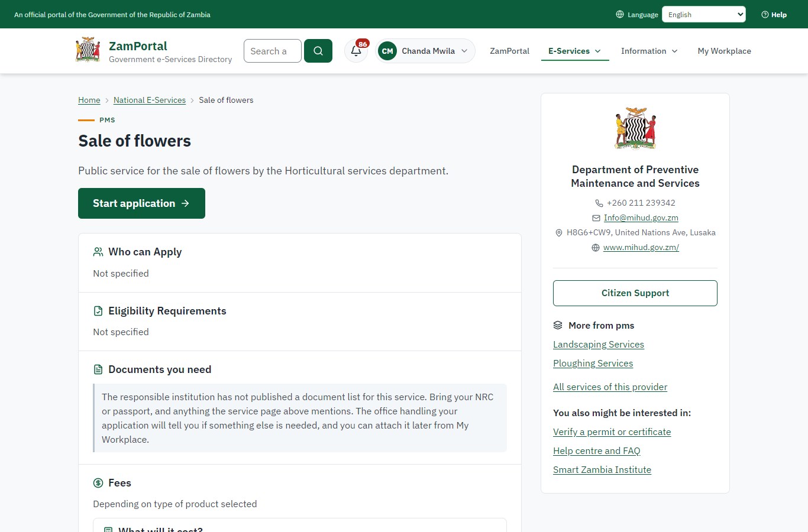The image size is (808, 532).
Task: Click the CM user avatar
Action: pyautogui.click(x=387, y=51)
